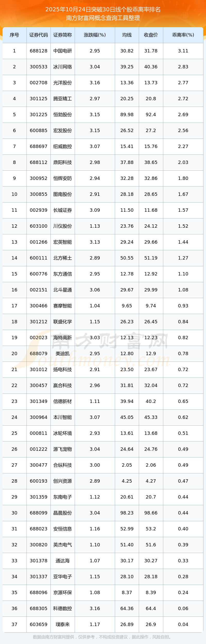Viewport: 206px width, 644px height.
Task: Select stock code 688128
Action: pos(39,51)
